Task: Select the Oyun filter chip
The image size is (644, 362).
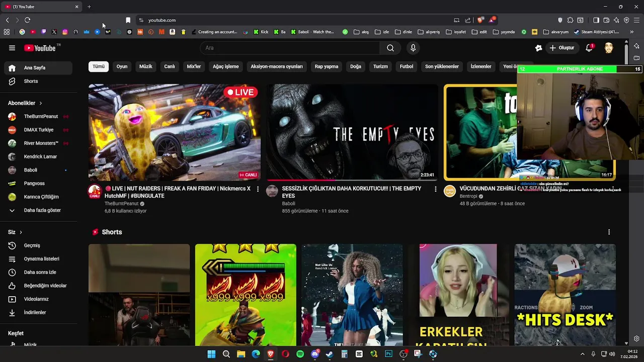Action: coord(122,66)
